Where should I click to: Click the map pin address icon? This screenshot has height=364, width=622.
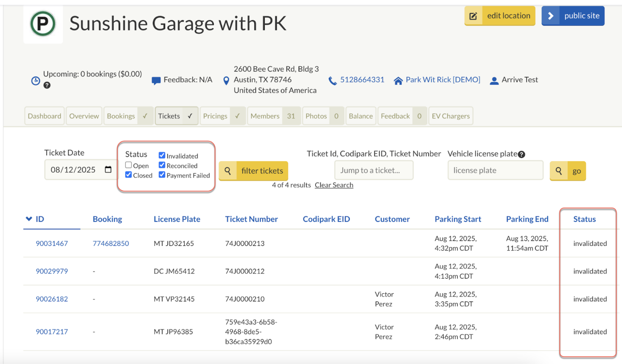[226, 80]
